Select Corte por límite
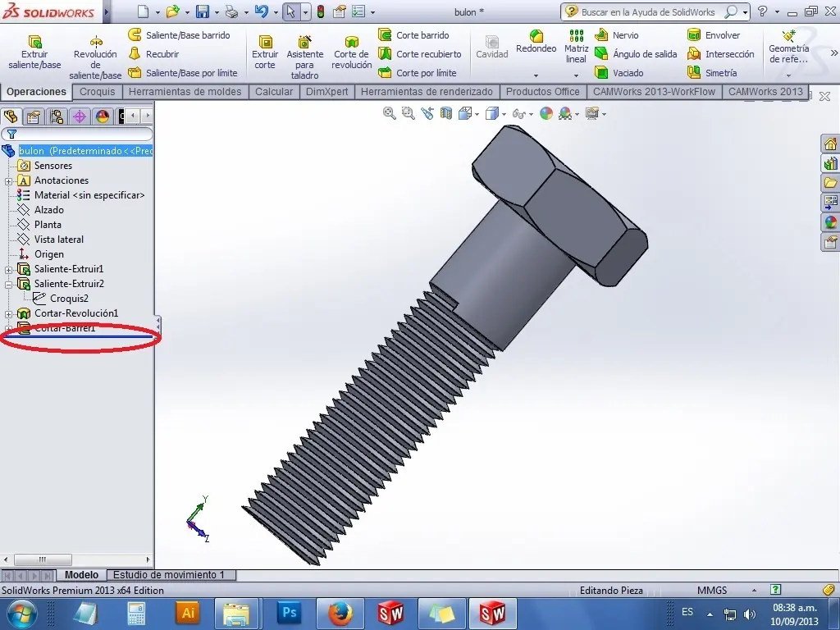The height and width of the screenshot is (630, 840). [418, 72]
